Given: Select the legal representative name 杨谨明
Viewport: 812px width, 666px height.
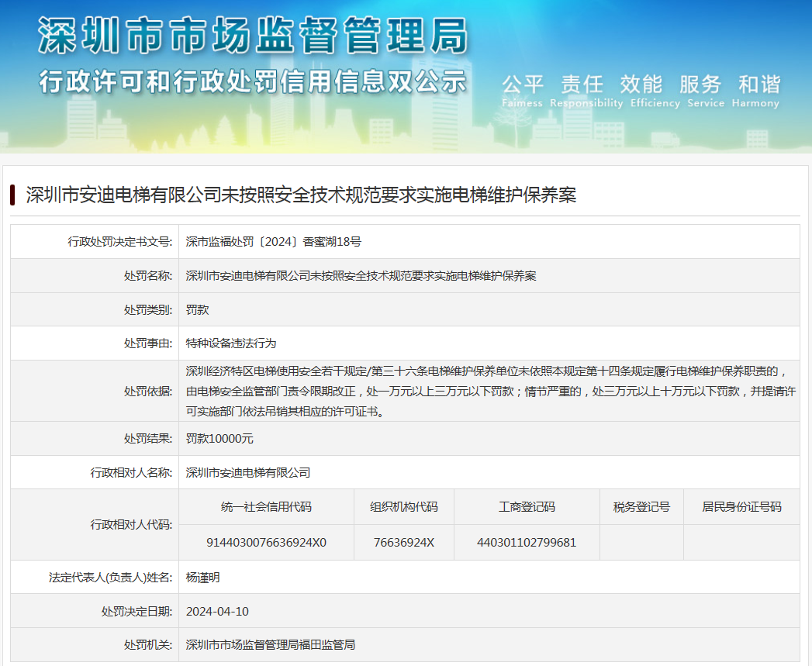Looking at the screenshot, I should 203,577.
